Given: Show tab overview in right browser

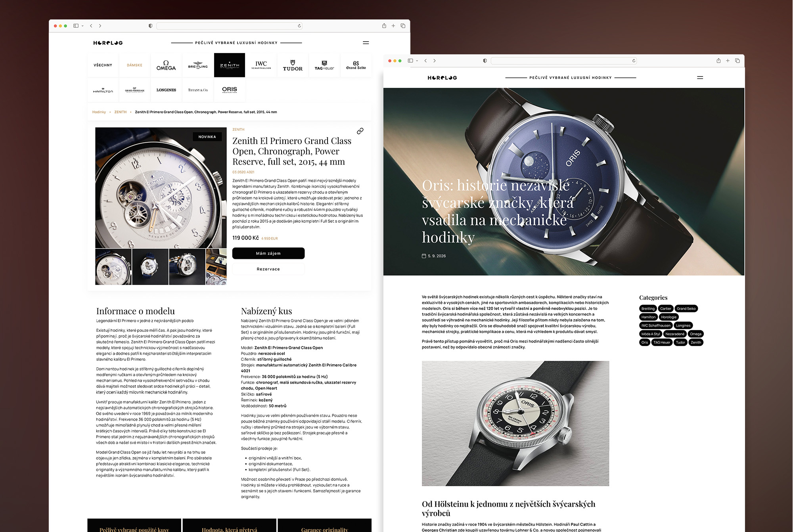Looking at the screenshot, I should click(x=737, y=61).
